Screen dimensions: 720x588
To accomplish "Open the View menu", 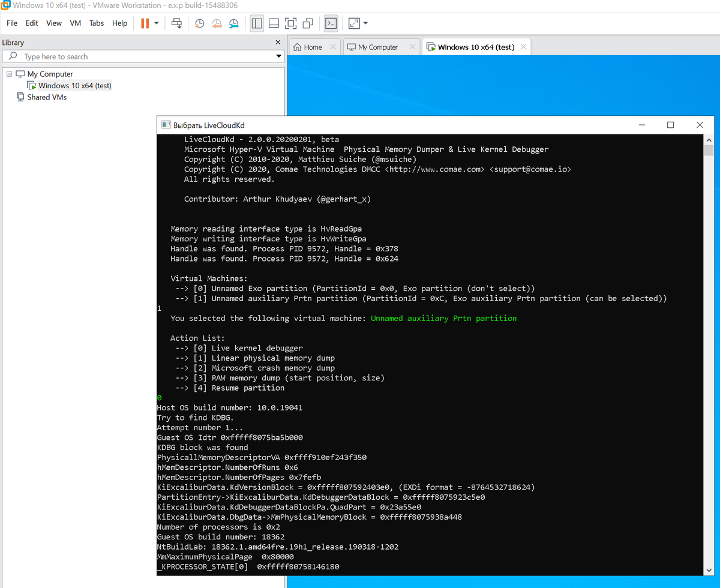I will pyautogui.click(x=54, y=23).
